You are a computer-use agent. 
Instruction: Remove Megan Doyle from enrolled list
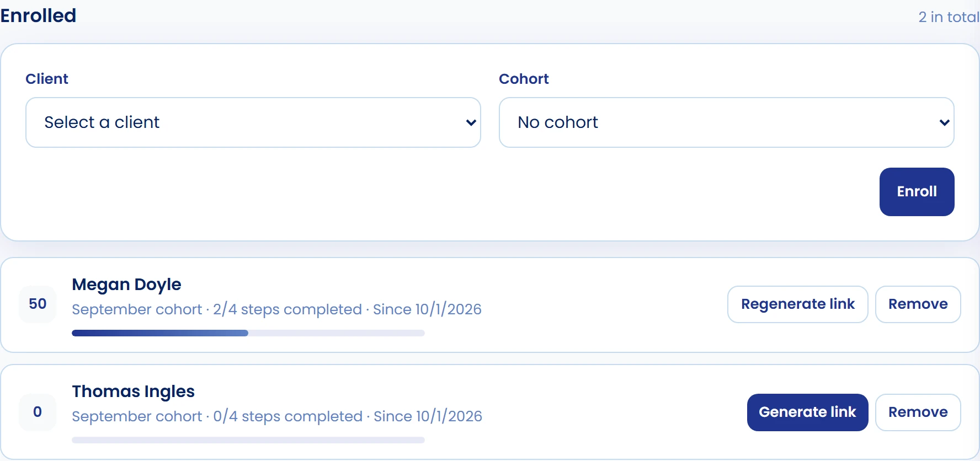(918, 304)
